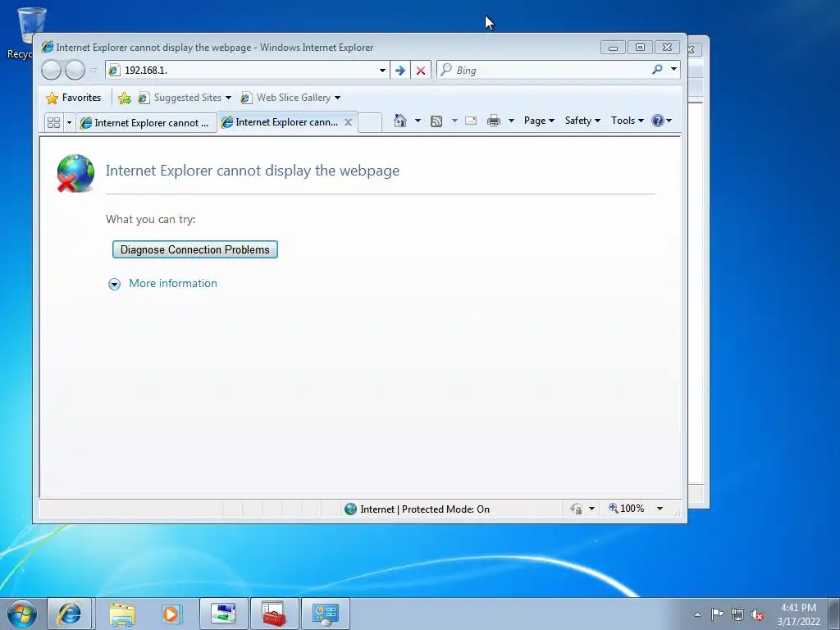This screenshot has height=630, width=840.
Task: Click the Print icon
Action: [493, 121]
